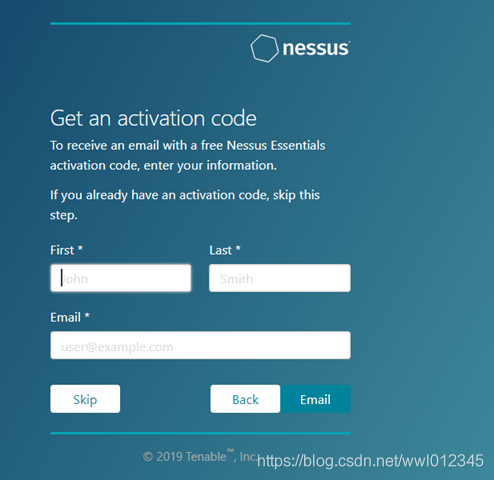Click the teal divider line above the logo
This screenshot has width=494, height=480.
tap(200, 24)
